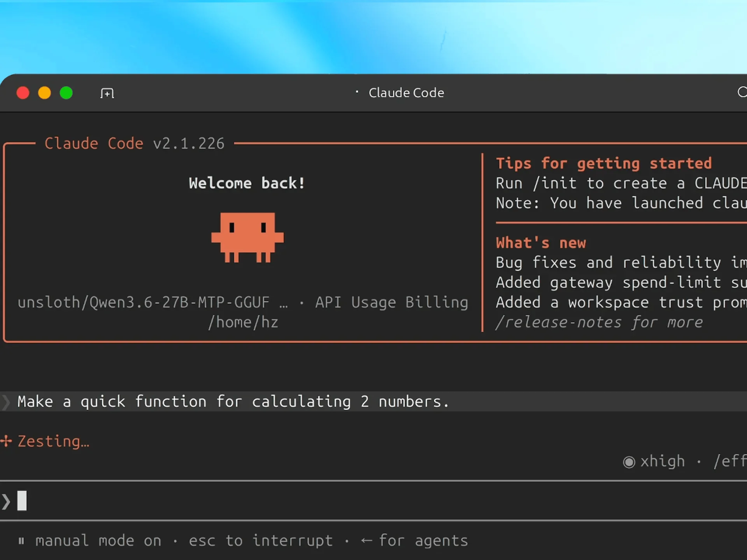Click inside the prompt input field

point(373,501)
